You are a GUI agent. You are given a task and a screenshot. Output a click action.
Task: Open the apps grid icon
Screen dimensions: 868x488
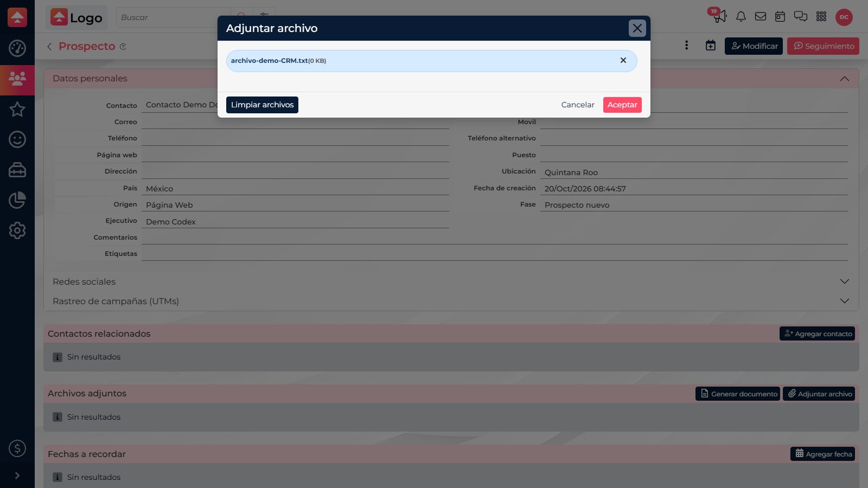(x=821, y=16)
